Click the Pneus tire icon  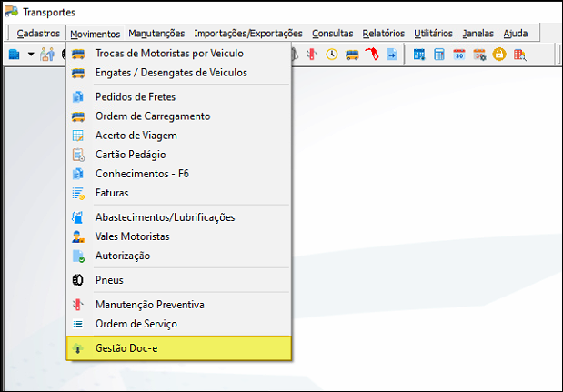point(78,280)
